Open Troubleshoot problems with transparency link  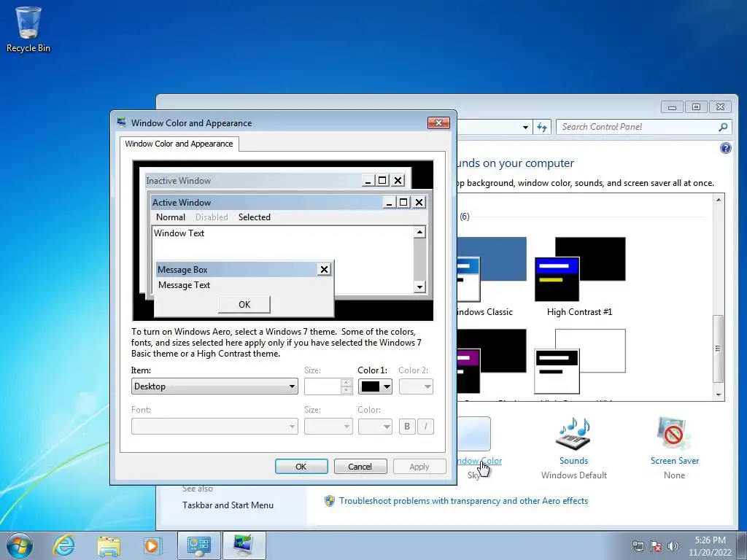pyautogui.click(x=463, y=501)
